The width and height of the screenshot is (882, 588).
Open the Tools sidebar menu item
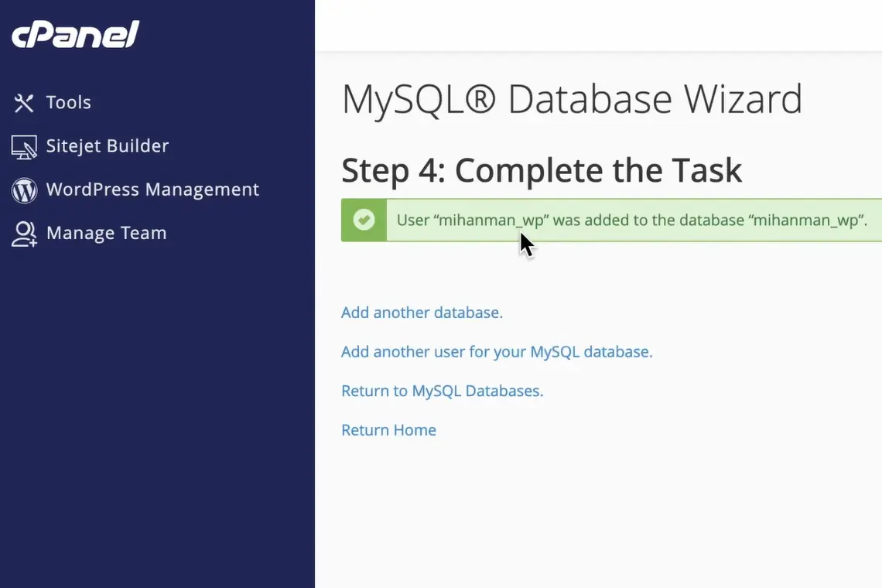[x=68, y=103]
